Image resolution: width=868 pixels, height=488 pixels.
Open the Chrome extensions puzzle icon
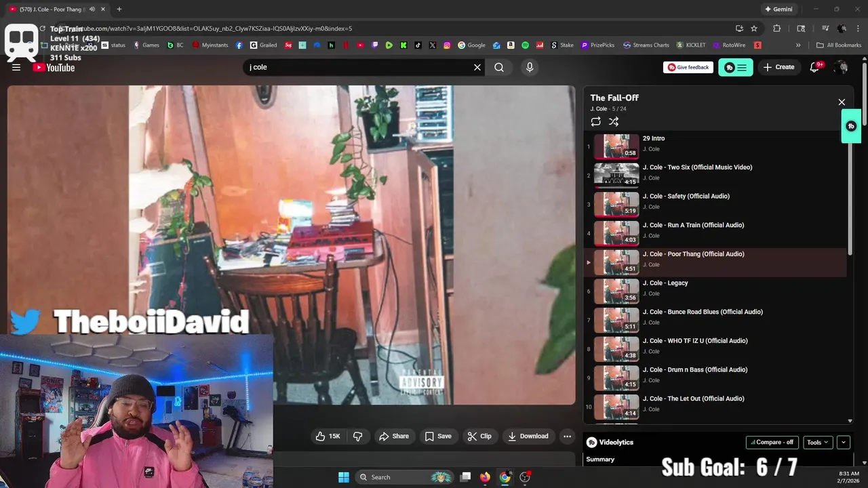click(777, 28)
